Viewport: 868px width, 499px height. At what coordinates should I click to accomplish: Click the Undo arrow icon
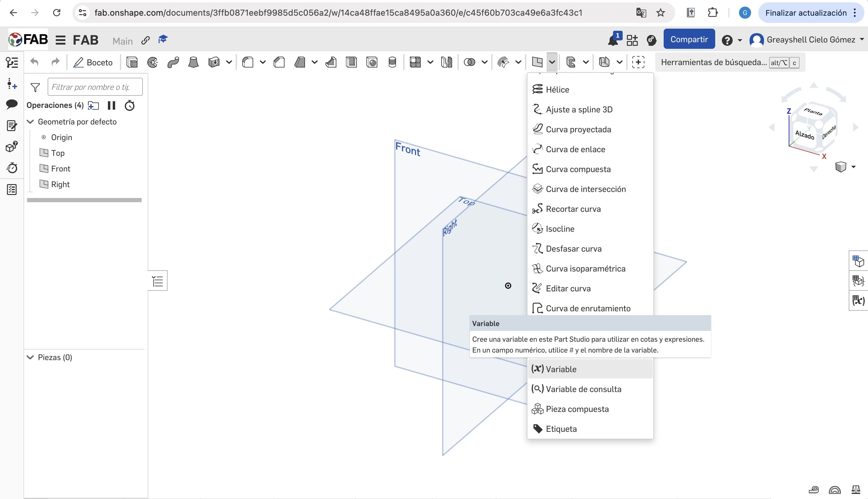34,62
